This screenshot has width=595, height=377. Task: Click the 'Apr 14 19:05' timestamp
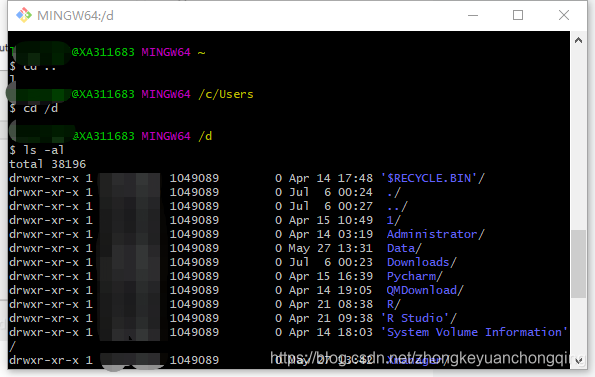point(331,290)
